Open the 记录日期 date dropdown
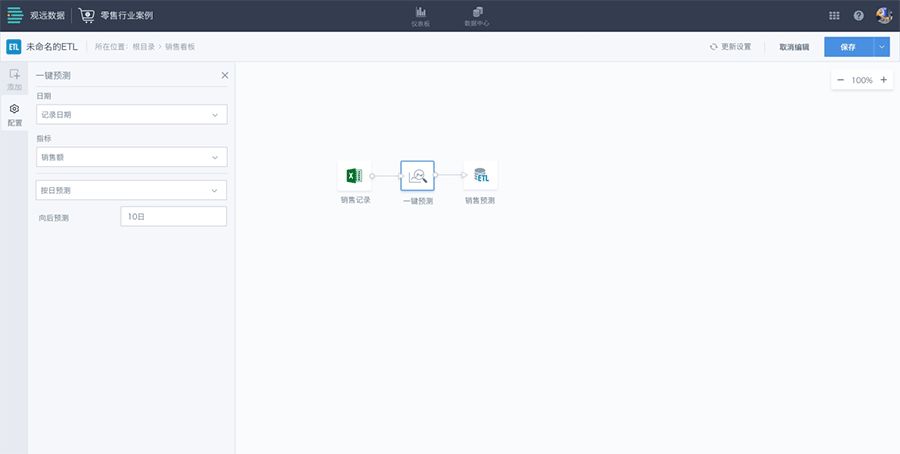 (x=131, y=115)
